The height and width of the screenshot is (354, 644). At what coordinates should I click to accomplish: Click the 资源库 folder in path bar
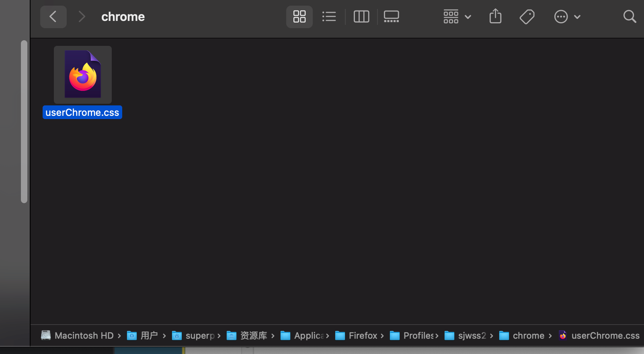click(247, 335)
